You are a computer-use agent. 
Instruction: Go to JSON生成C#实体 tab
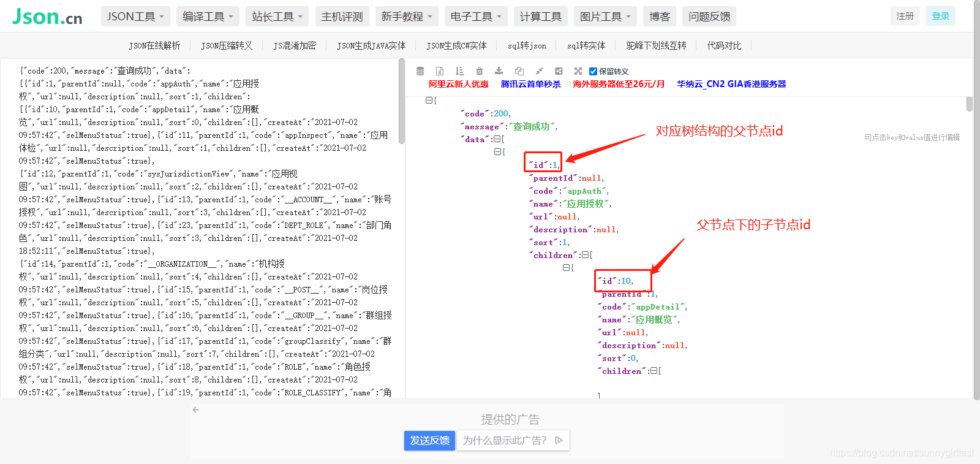[456, 45]
